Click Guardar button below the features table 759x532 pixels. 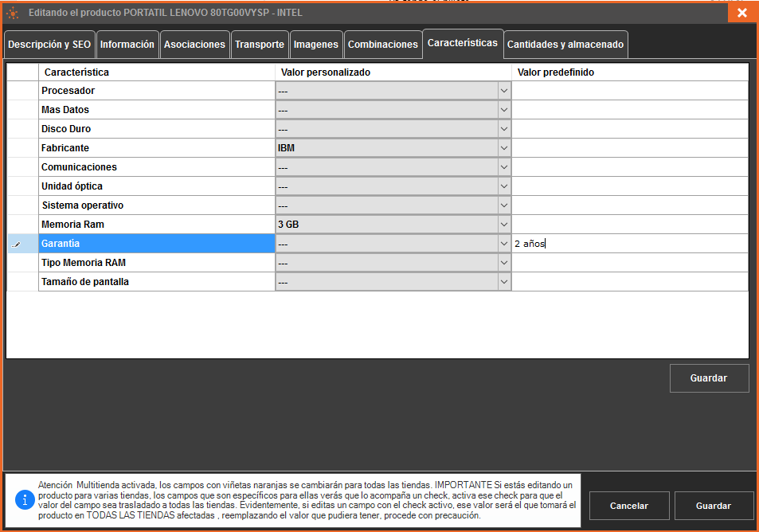point(709,378)
